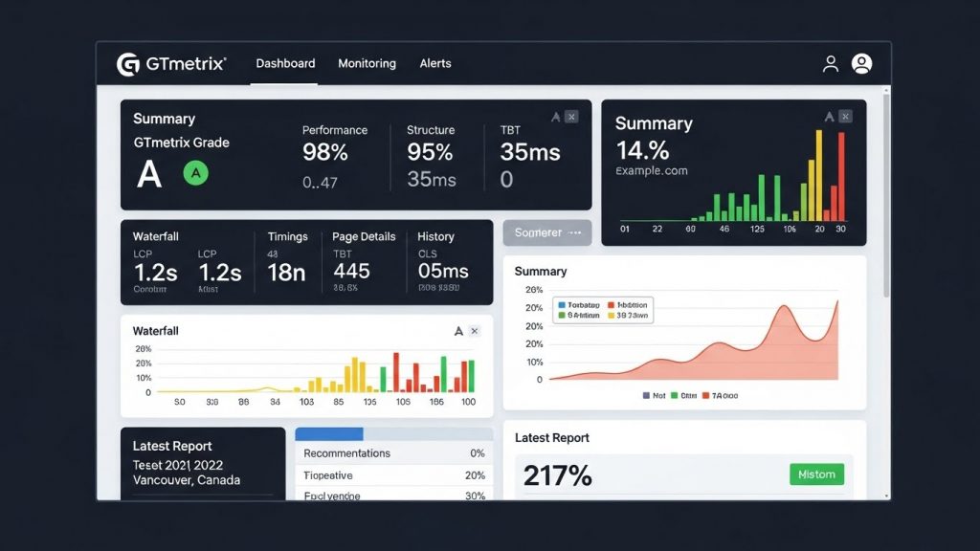Screen dimensions: 980x551
Task: Click the Structure 95% value
Action: click(x=430, y=152)
